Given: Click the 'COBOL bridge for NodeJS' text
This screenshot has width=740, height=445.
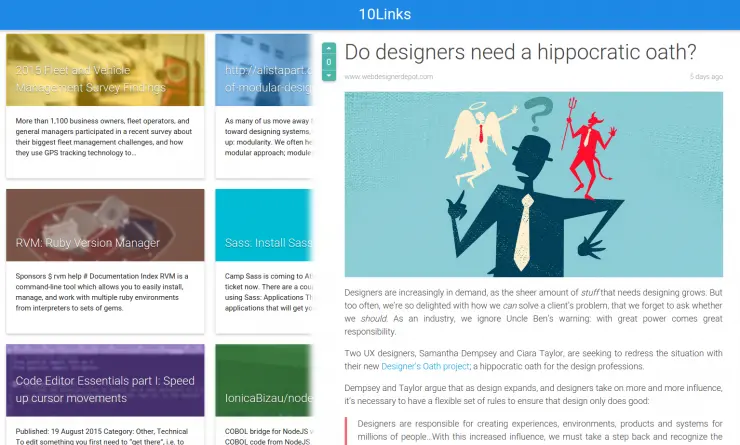Looking at the screenshot, I should click(x=269, y=437).
